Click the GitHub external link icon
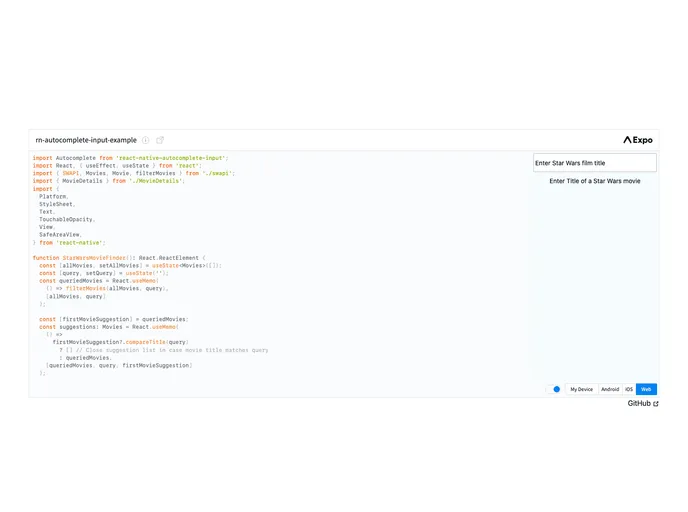 [656, 404]
